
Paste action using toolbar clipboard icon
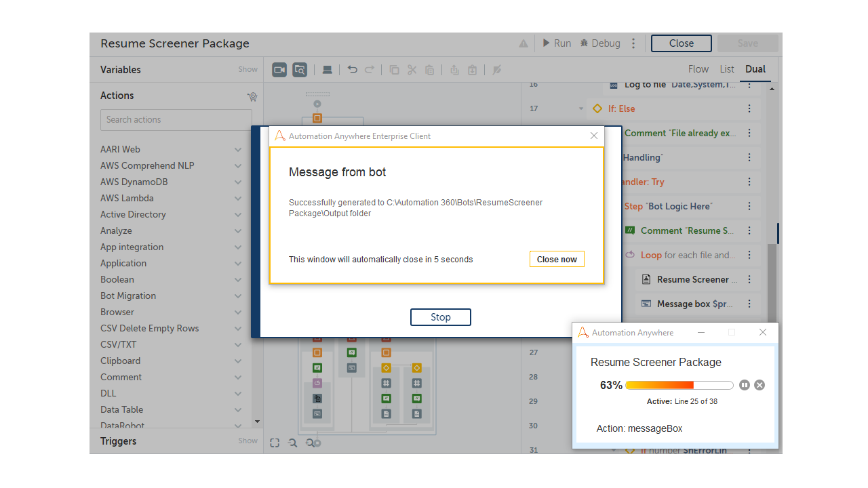click(429, 70)
